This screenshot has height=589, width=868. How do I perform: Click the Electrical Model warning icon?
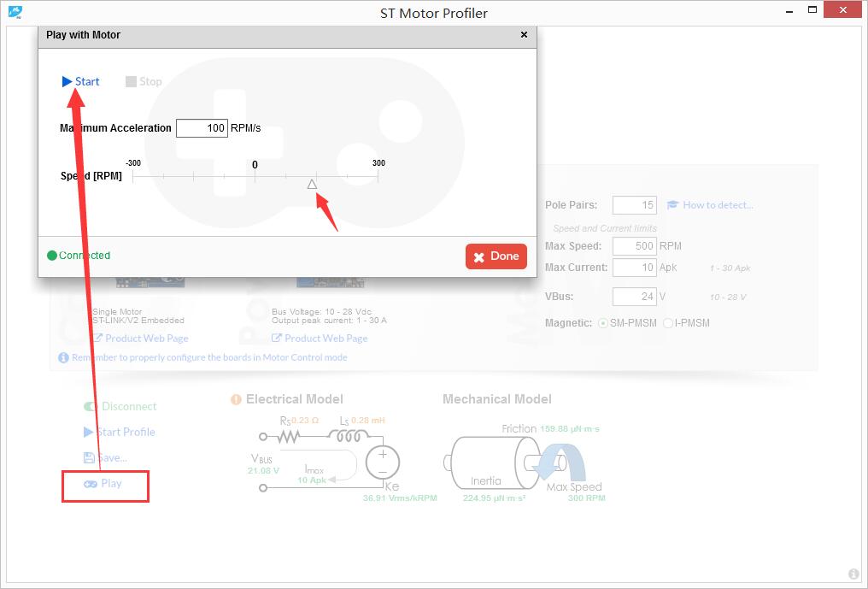[236, 399]
